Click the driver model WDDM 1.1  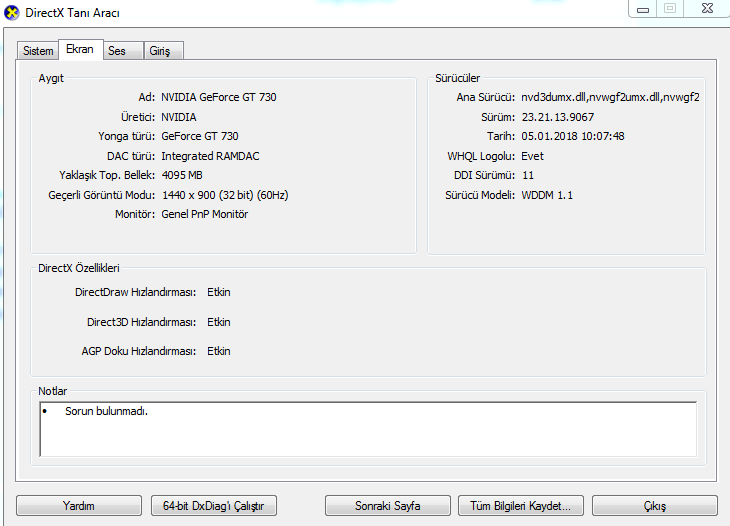(547, 195)
